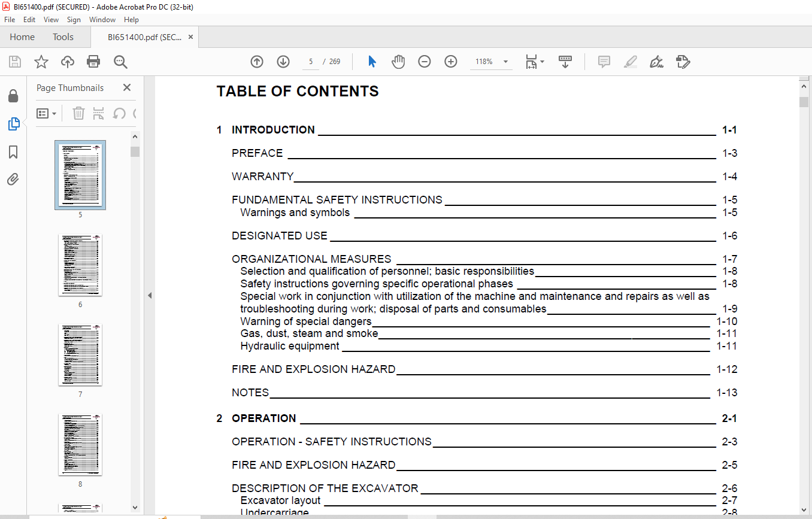Click the Excavator layout entry

tap(489, 500)
